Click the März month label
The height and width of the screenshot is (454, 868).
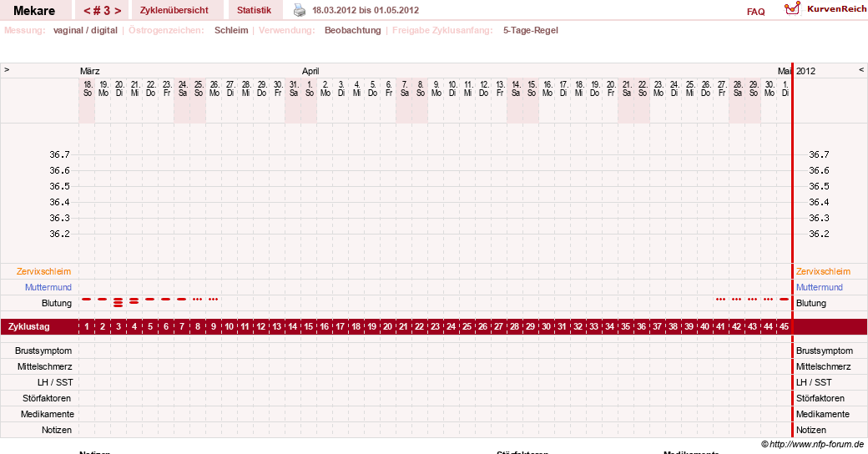(89, 71)
